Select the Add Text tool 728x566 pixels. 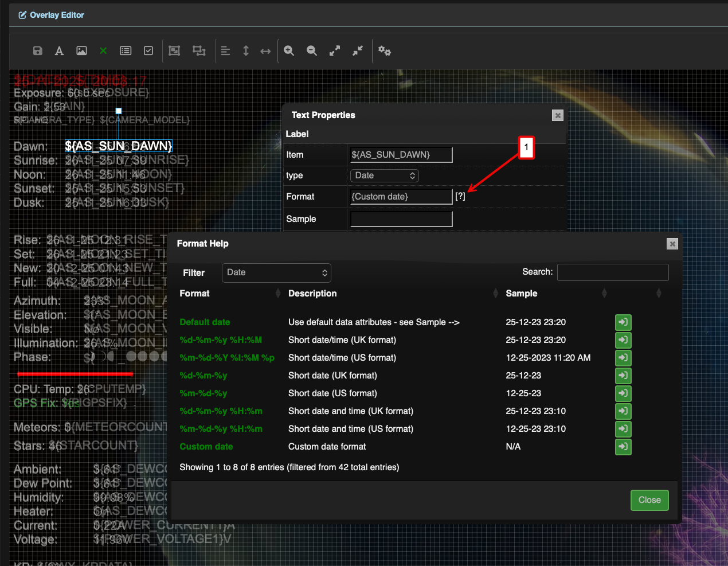[59, 51]
